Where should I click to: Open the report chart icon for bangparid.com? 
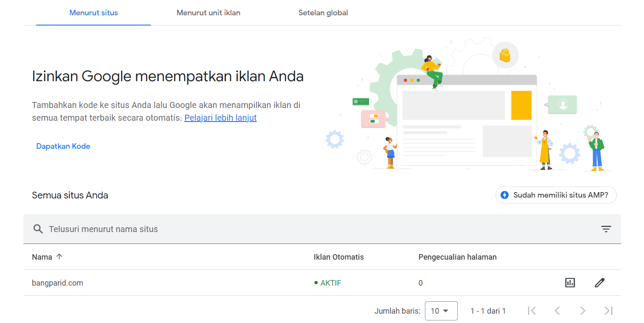pyautogui.click(x=570, y=283)
